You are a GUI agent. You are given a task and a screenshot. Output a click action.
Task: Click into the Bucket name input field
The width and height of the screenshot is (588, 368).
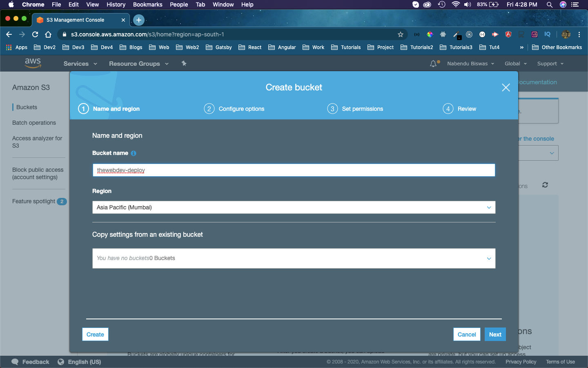tap(294, 170)
